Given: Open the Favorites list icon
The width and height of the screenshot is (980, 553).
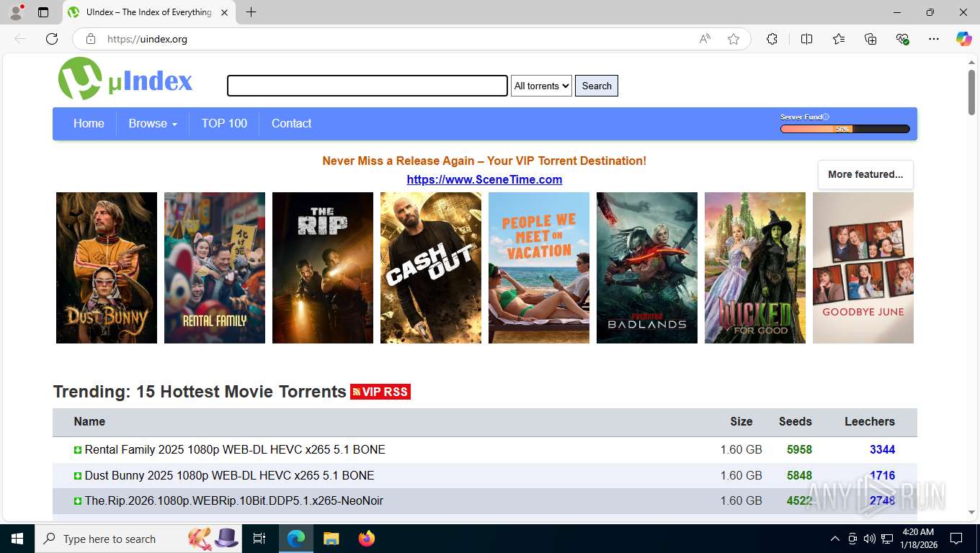Looking at the screenshot, I should (839, 39).
